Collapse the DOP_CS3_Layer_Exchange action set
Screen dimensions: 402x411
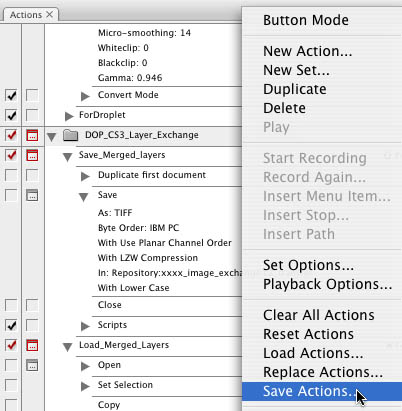click(x=51, y=137)
